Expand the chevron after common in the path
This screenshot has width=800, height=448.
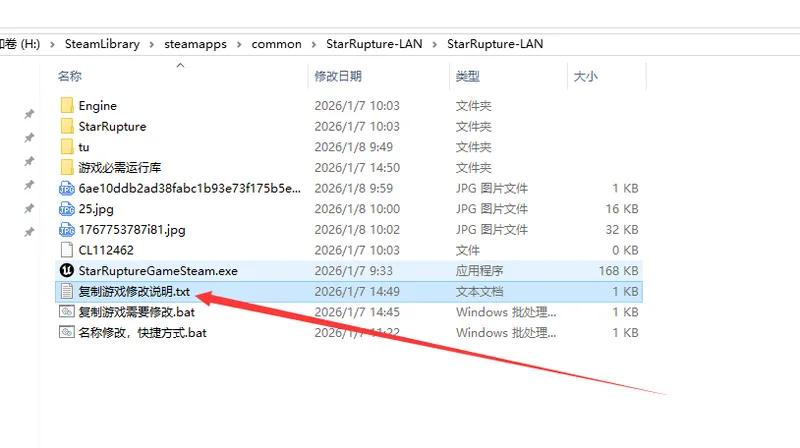click(x=313, y=44)
